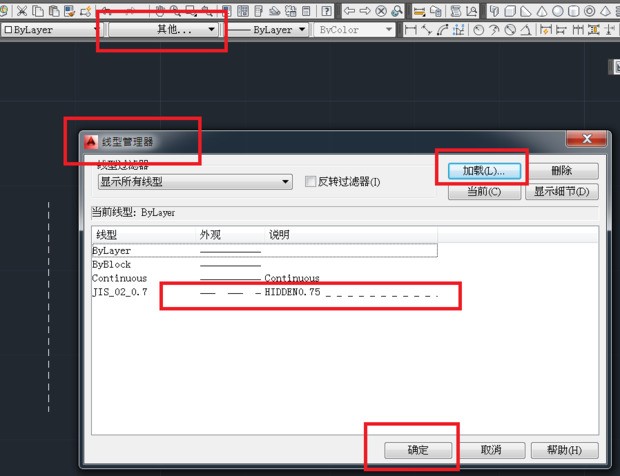Select the Sphere solid tool
Screen dimensions: 620x476
558,11
